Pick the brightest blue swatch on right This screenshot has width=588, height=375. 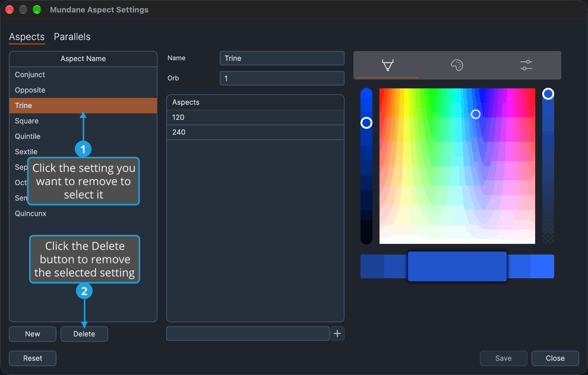tap(542, 266)
